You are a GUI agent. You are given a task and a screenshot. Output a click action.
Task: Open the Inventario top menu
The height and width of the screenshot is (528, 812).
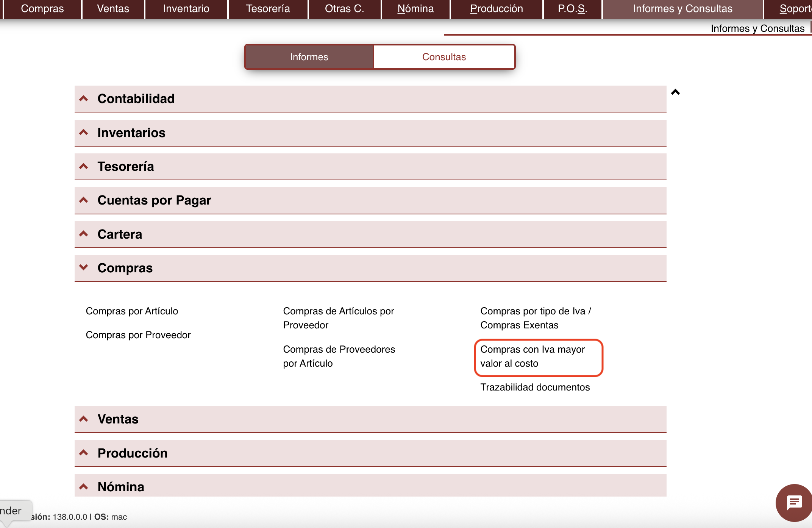pyautogui.click(x=186, y=9)
